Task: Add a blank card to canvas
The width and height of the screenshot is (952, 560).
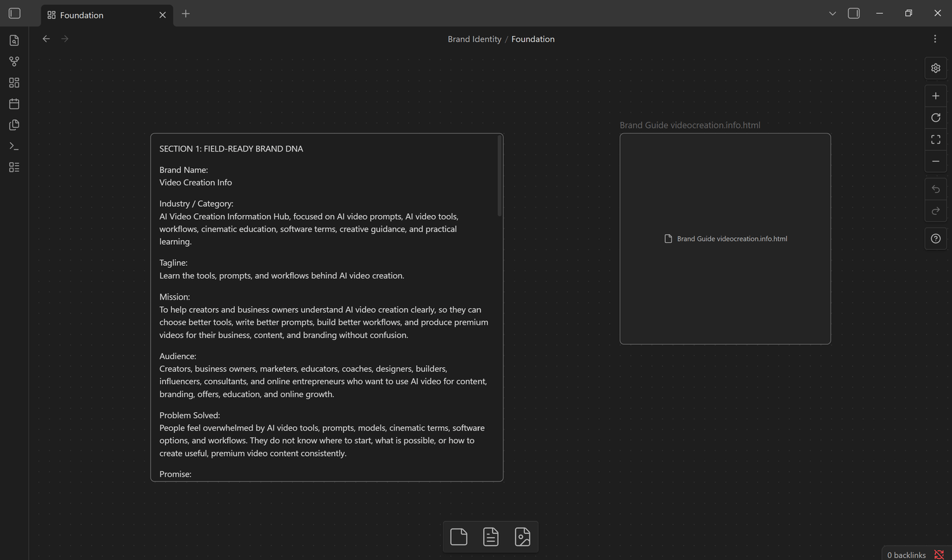Action: pos(459,537)
